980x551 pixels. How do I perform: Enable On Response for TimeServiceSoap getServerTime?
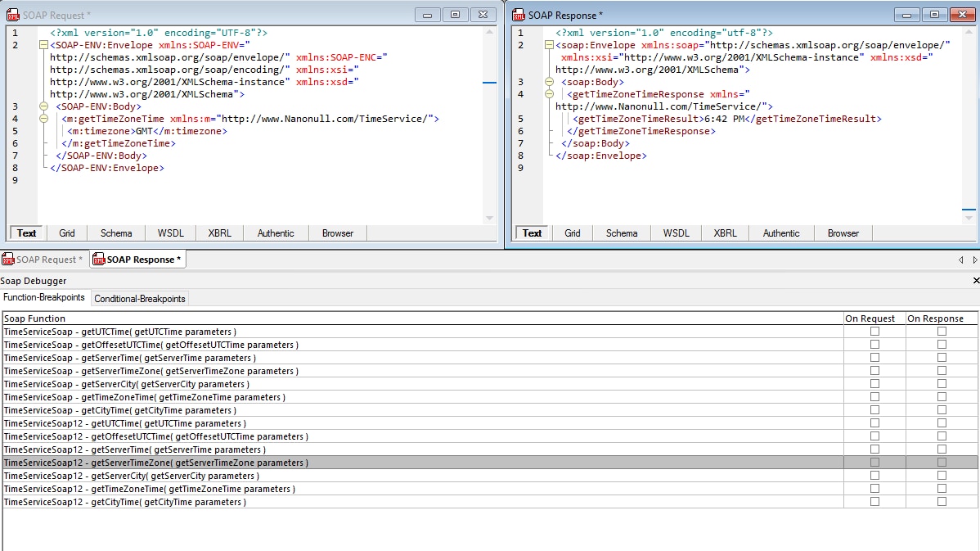pos(942,358)
